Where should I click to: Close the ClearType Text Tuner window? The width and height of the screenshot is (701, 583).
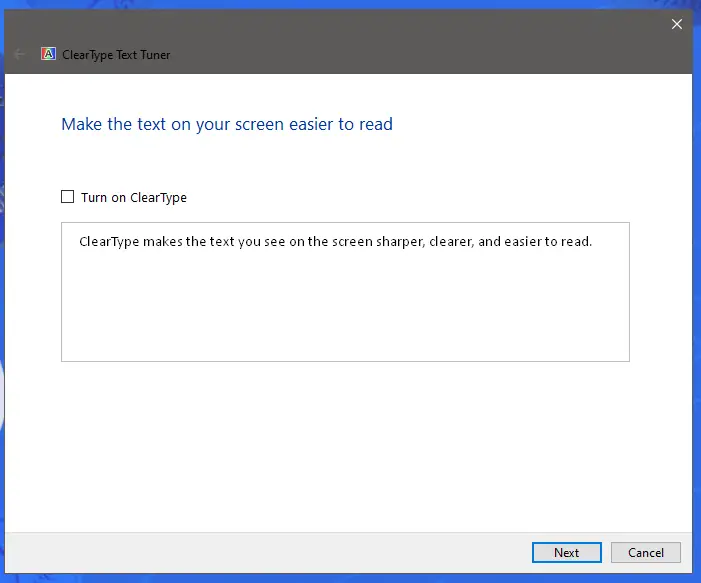pos(677,24)
